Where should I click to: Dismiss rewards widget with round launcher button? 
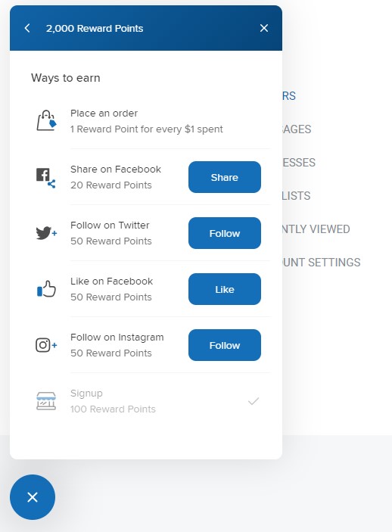pos(33,497)
